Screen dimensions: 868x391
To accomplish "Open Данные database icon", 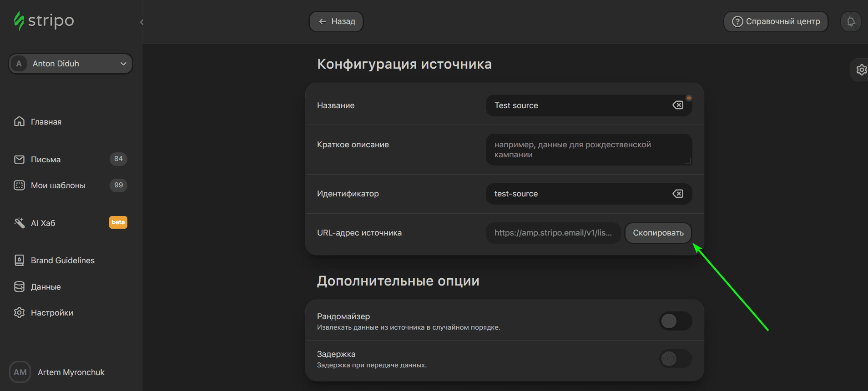I will [x=19, y=286].
